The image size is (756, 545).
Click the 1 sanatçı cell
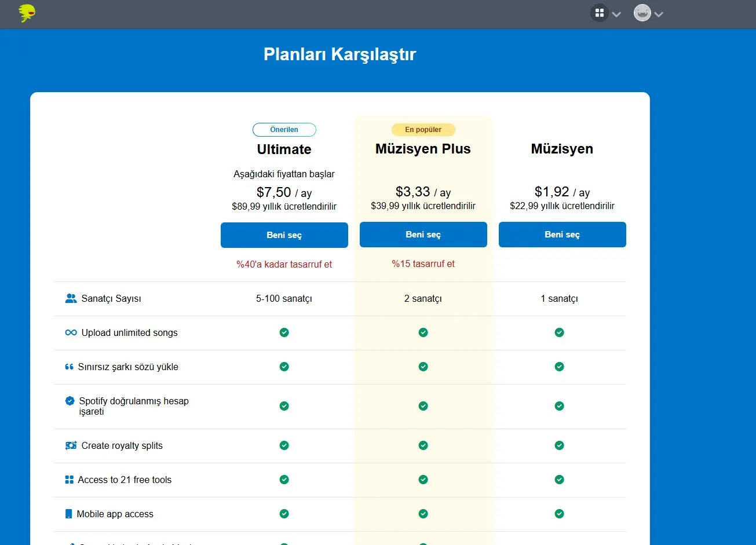click(559, 299)
